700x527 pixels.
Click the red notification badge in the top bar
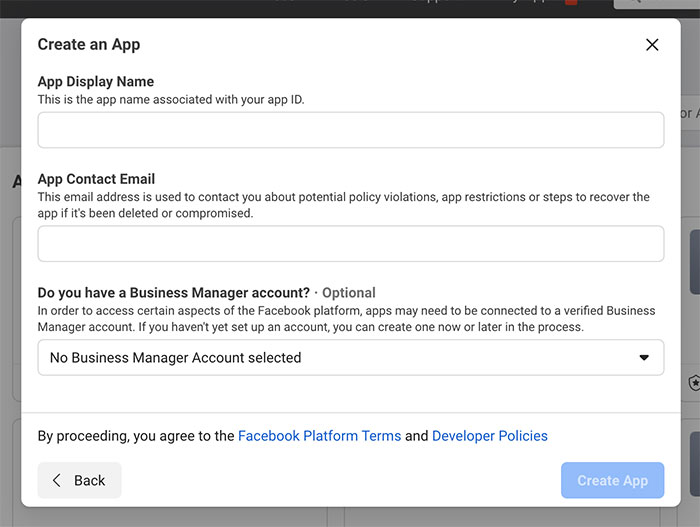pos(571,3)
